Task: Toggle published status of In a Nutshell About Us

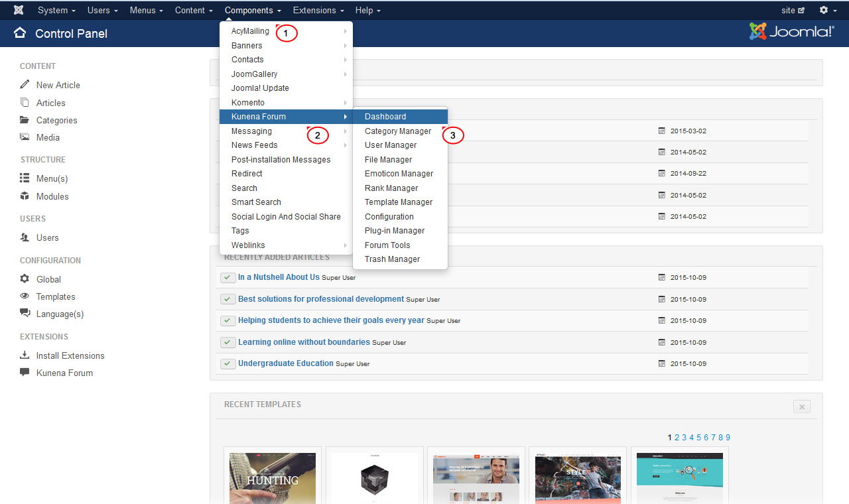Action: [x=228, y=277]
